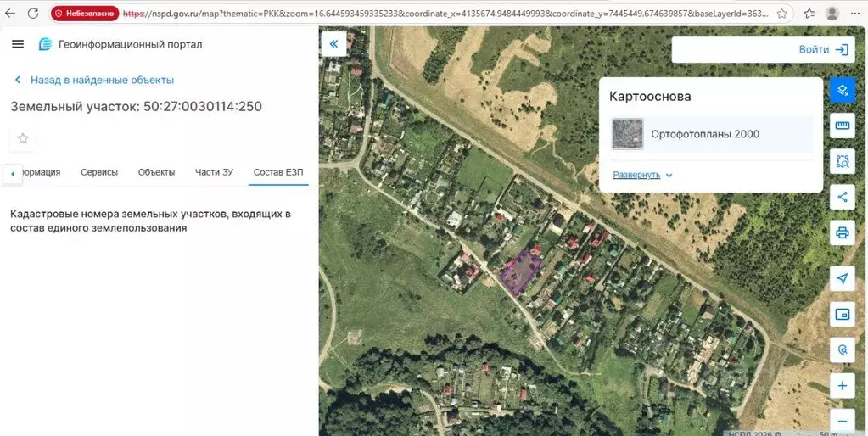The height and width of the screenshot is (436, 868).
Task: Select the Ортофотопланы 2000 basemap row
Action: [711, 134]
